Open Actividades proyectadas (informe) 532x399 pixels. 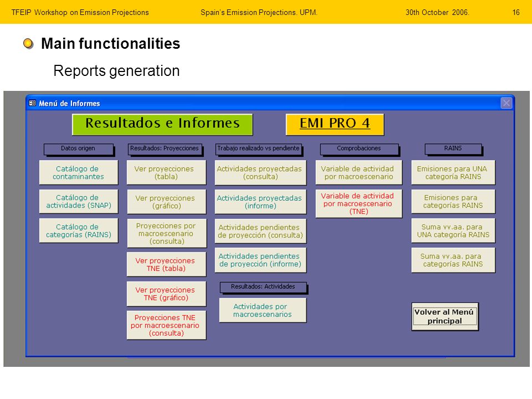point(260,202)
